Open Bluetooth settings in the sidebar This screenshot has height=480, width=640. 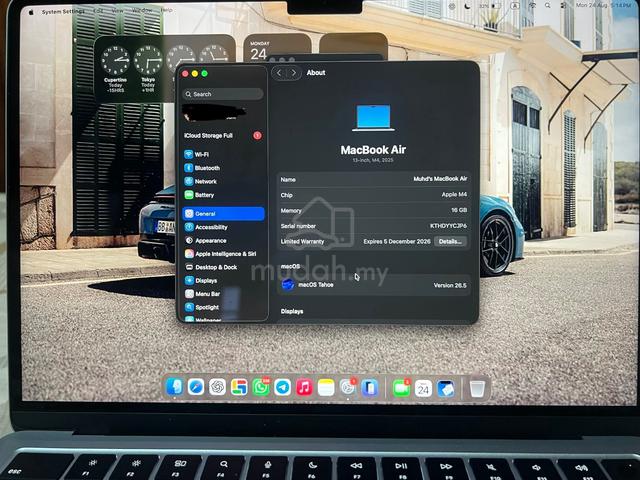point(223,168)
